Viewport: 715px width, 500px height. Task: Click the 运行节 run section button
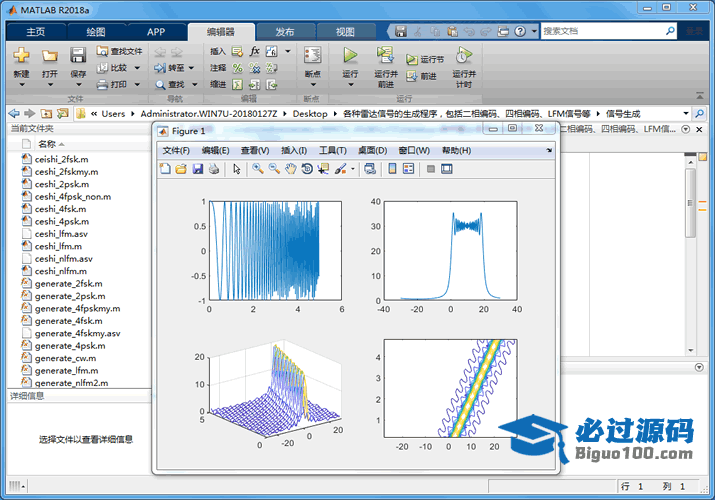425,59
